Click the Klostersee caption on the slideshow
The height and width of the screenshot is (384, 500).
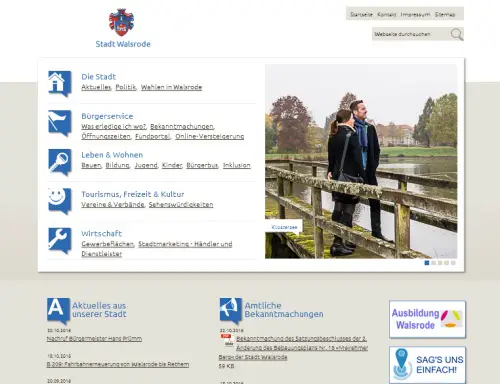(x=284, y=227)
